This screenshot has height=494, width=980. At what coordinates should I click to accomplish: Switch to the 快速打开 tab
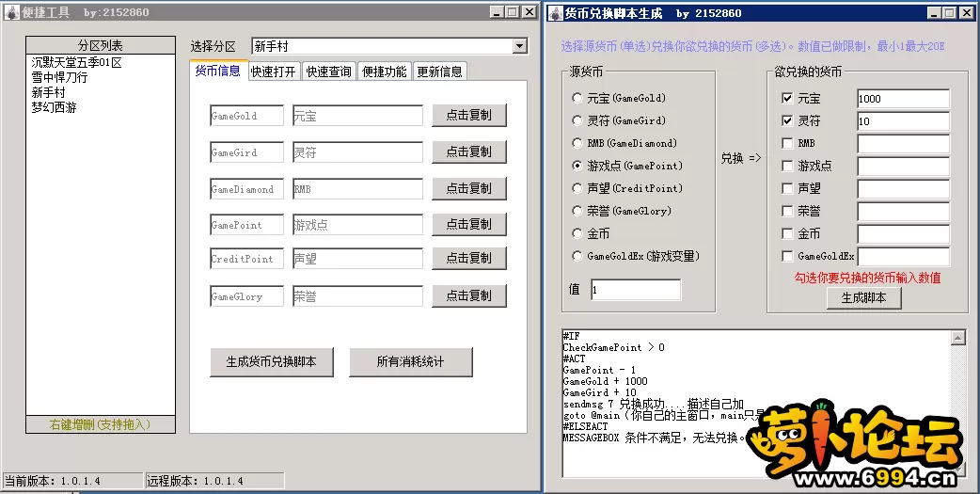(274, 72)
